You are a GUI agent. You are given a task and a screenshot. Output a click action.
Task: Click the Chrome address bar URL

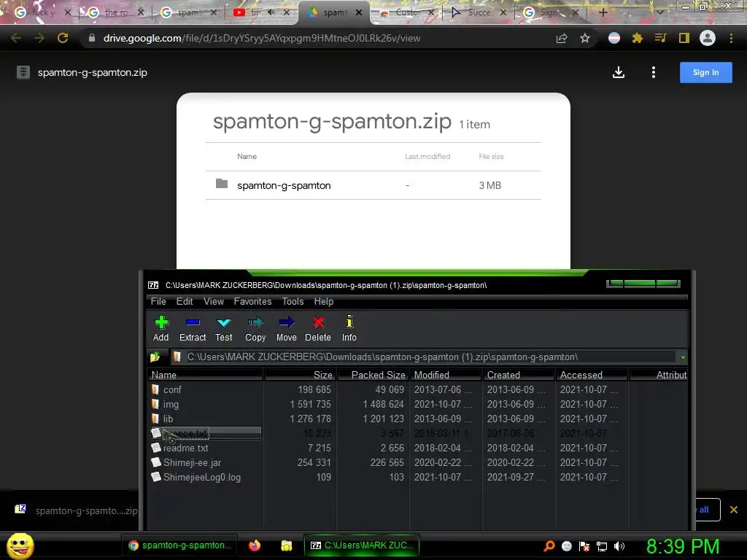pyautogui.click(x=262, y=38)
